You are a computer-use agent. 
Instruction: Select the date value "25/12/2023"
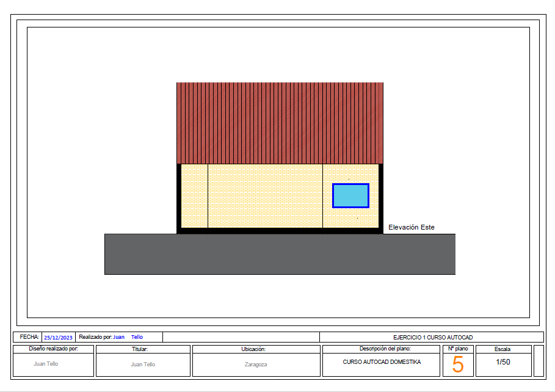(58, 338)
